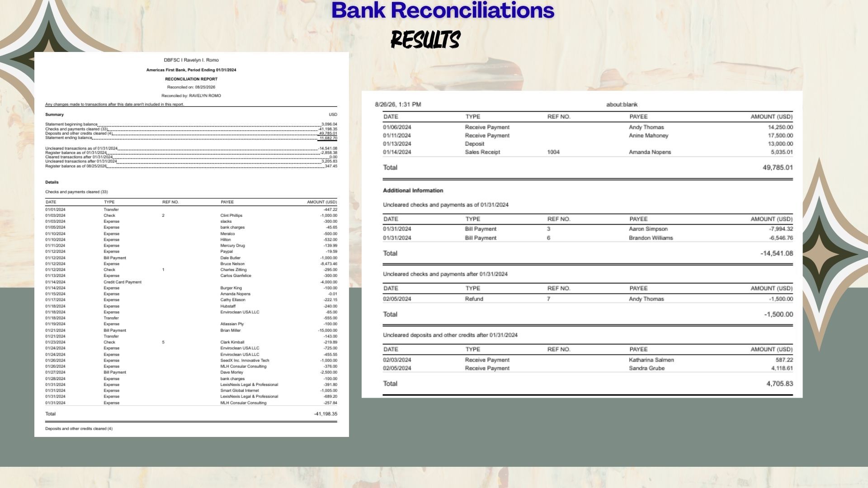Click the 'Additional Information' heading

413,191
